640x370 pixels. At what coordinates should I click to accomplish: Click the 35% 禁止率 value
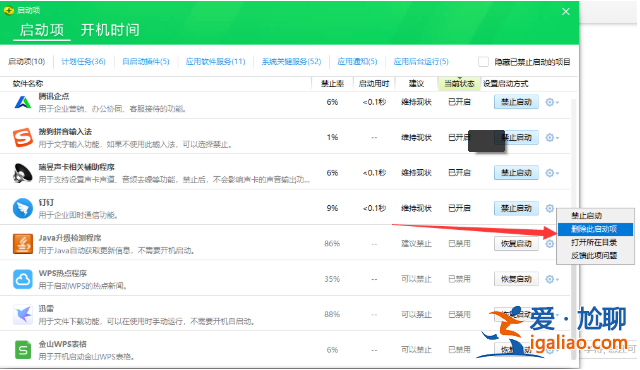[x=332, y=279]
